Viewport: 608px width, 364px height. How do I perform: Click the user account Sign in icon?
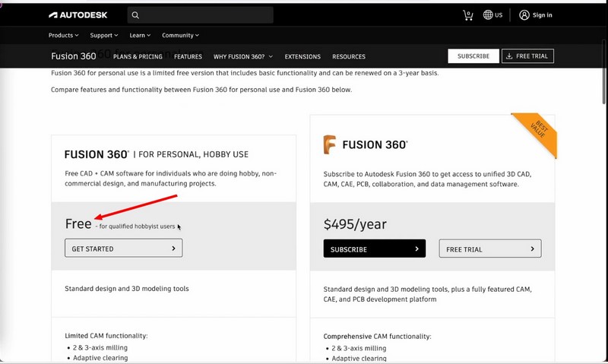pos(524,15)
